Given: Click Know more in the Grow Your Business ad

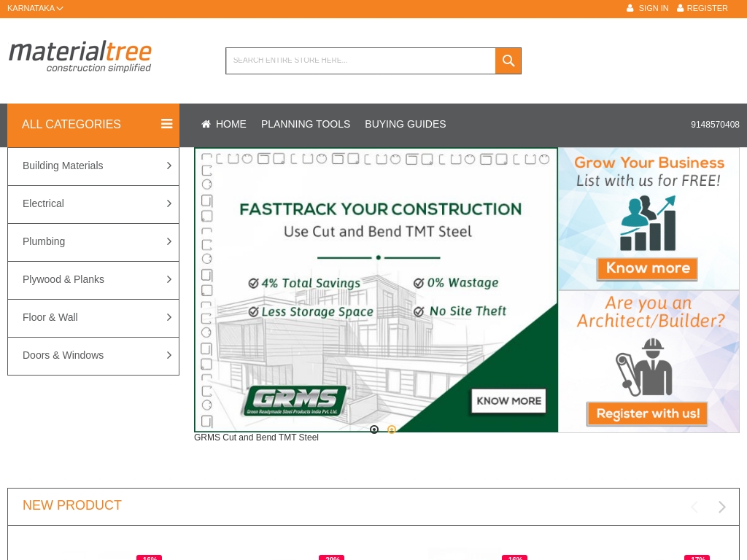Looking at the screenshot, I should (x=648, y=268).
